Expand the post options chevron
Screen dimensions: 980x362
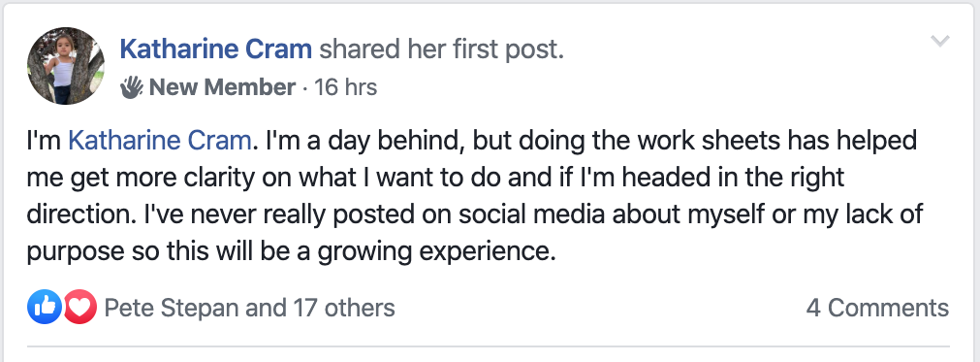point(940,42)
